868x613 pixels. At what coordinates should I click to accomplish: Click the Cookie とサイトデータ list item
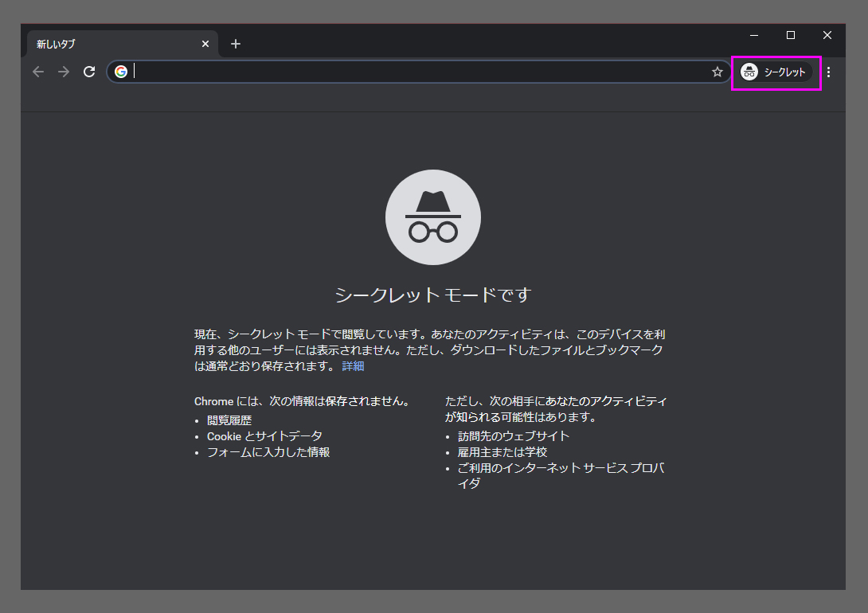[264, 436]
